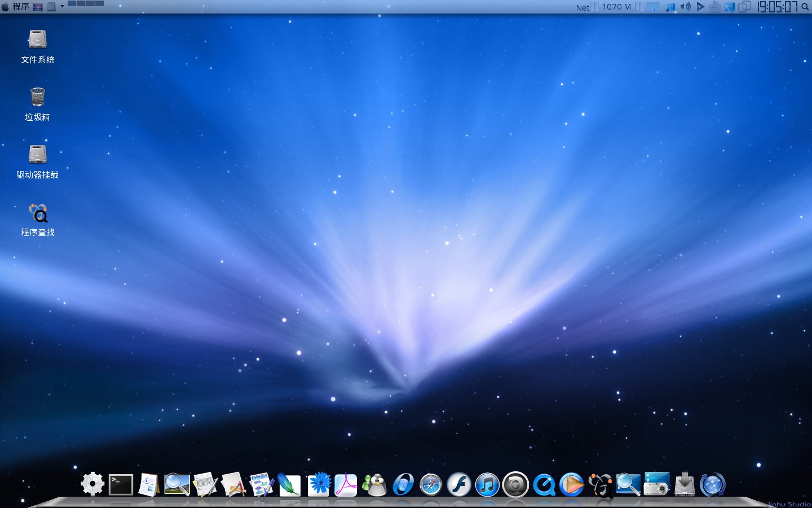812x508 pixels.
Task: Open the document writer icon in the dock
Action: coord(149,484)
